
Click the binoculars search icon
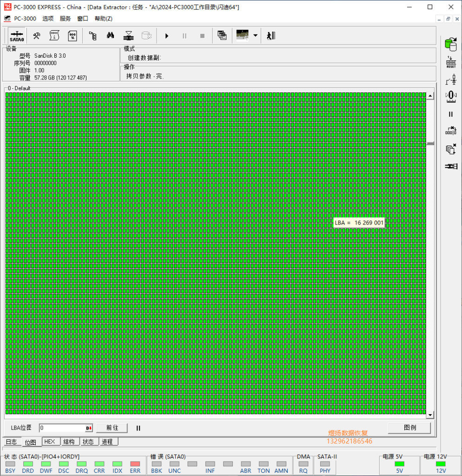tap(111, 35)
